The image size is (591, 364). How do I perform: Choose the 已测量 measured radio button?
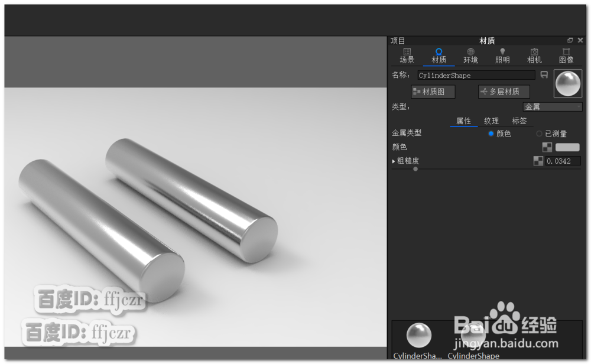(539, 134)
